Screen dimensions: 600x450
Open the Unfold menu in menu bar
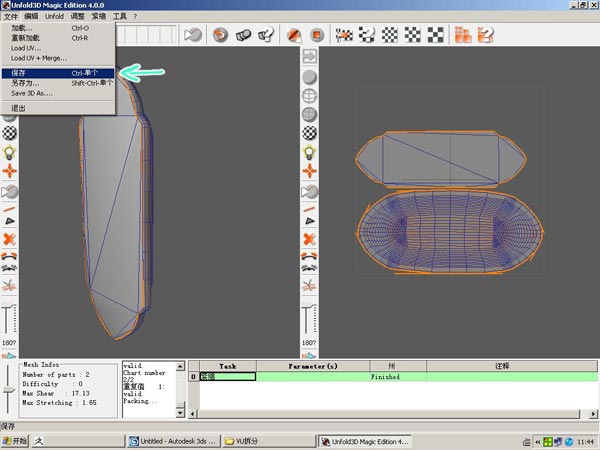pyautogui.click(x=54, y=16)
